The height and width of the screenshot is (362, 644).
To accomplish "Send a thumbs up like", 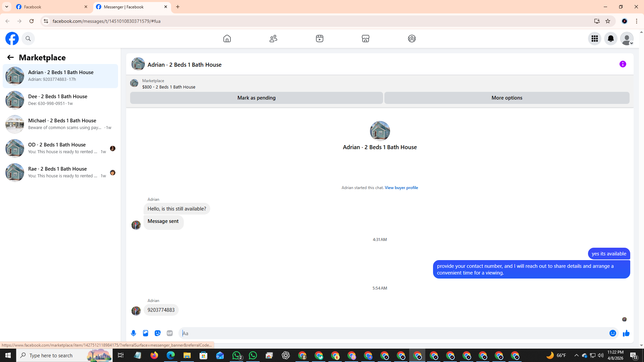I will coord(626,333).
